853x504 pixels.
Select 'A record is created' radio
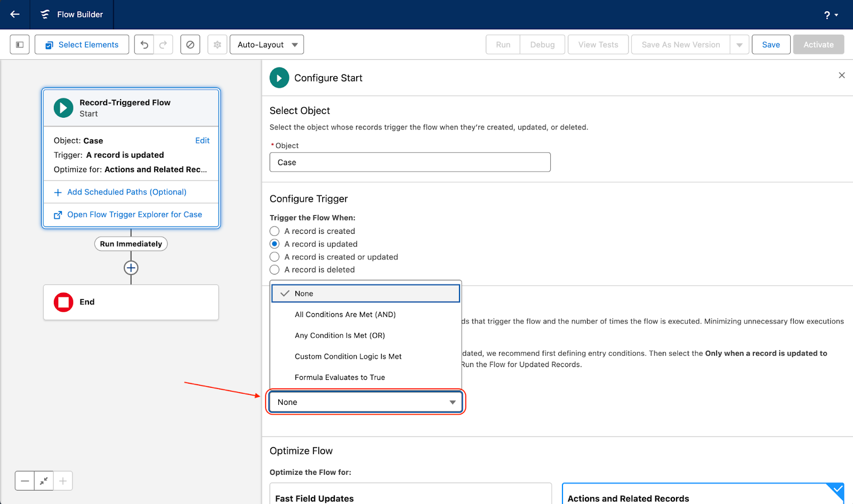pyautogui.click(x=275, y=231)
